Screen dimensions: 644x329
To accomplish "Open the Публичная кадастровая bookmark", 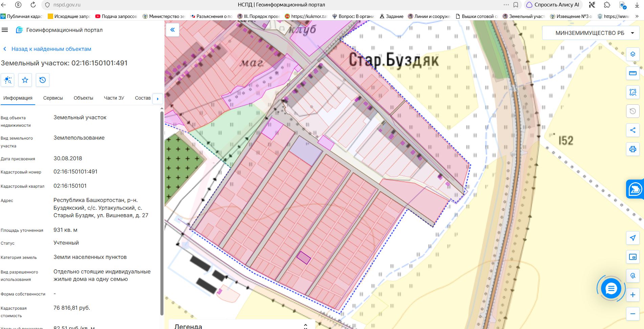I will (x=22, y=16).
